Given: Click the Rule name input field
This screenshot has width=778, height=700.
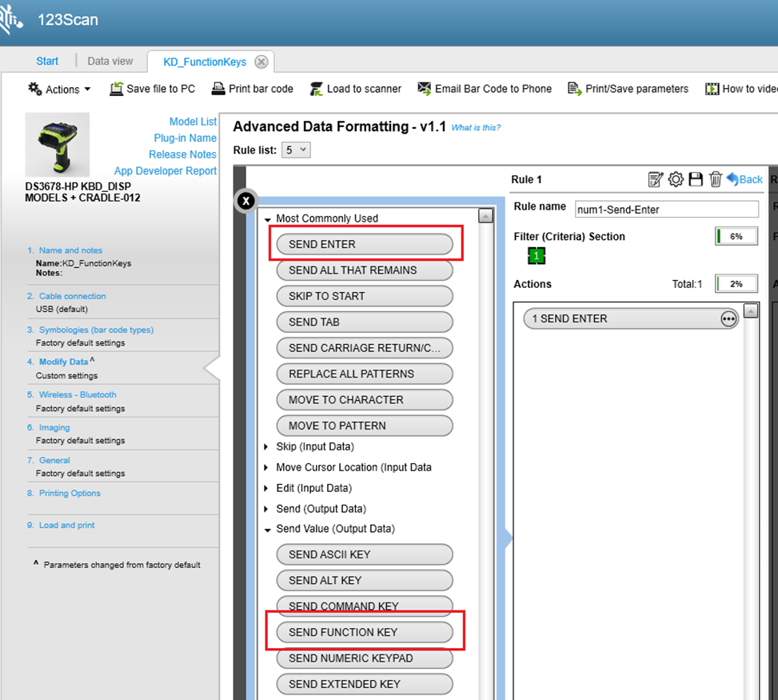Looking at the screenshot, I should (x=666, y=209).
